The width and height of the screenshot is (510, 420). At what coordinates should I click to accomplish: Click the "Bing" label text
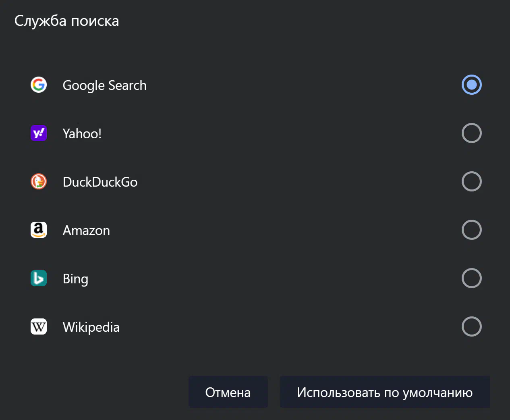tap(75, 279)
